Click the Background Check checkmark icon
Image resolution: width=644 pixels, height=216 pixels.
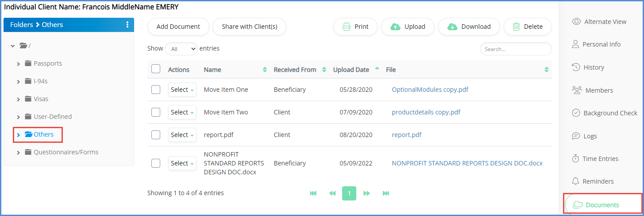pos(576,113)
